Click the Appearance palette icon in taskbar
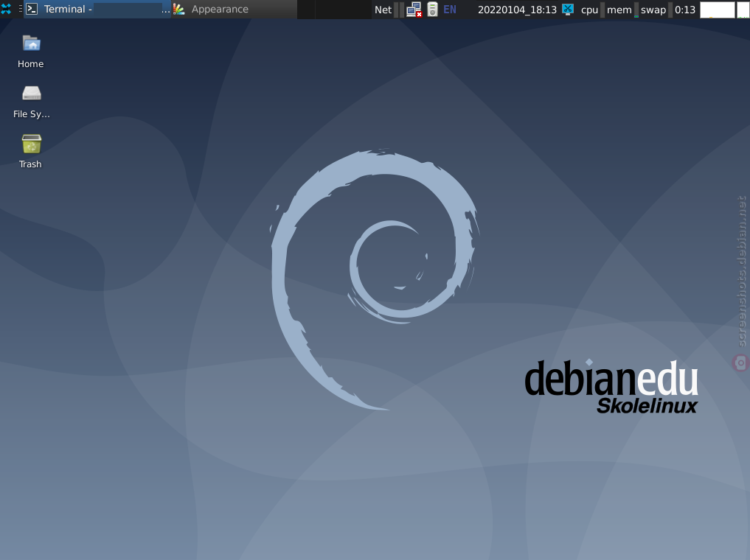Image resolution: width=750 pixels, height=560 pixels. [x=179, y=9]
